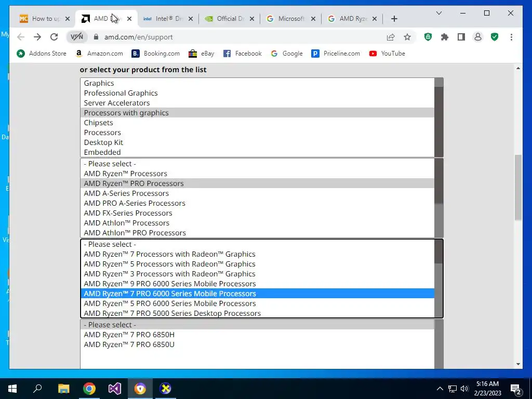Image resolution: width=532 pixels, height=399 pixels.
Task: Choose AMD Ryzen™ 7 PRO 6850U model
Action: coord(257,344)
